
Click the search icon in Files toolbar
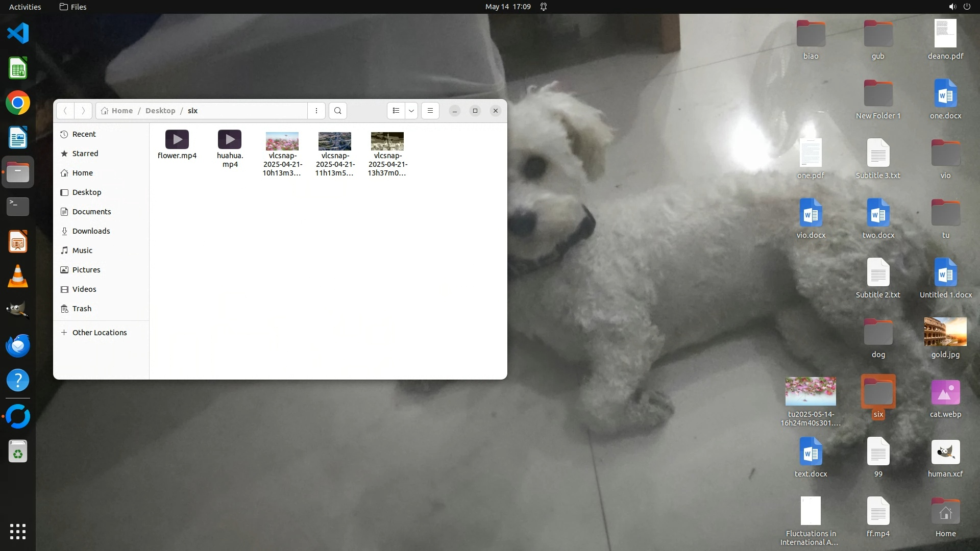coord(337,111)
